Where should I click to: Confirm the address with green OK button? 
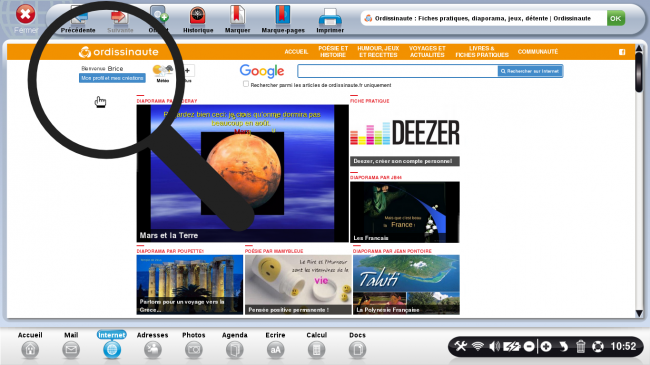pos(616,18)
